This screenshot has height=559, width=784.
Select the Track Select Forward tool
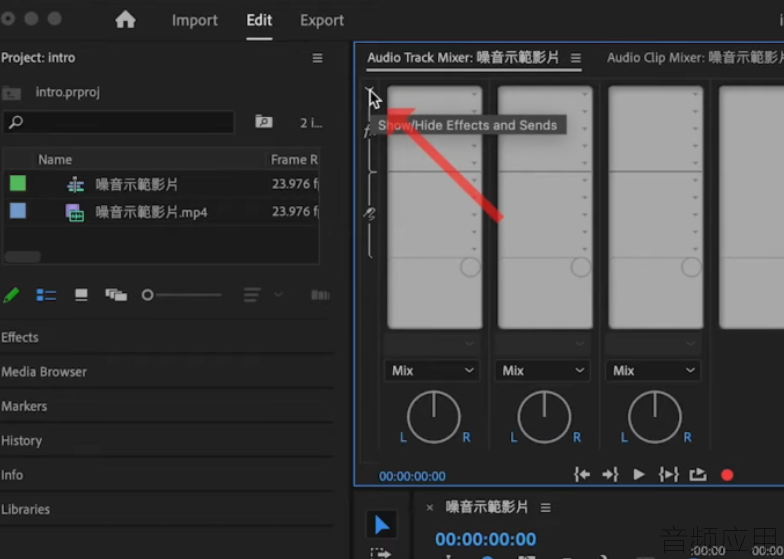click(x=382, y=553)
